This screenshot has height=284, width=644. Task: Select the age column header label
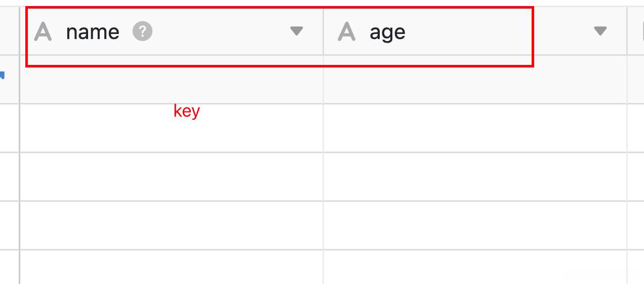387,32
